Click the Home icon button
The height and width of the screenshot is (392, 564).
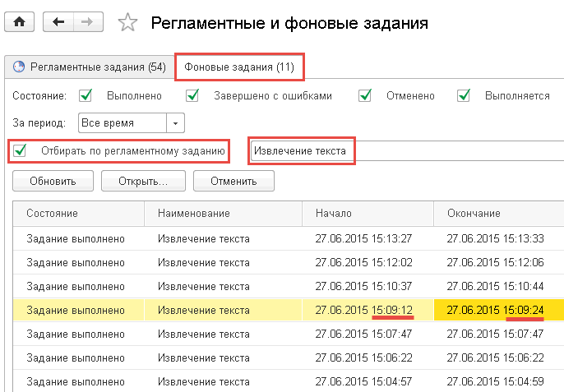point(20,22)
